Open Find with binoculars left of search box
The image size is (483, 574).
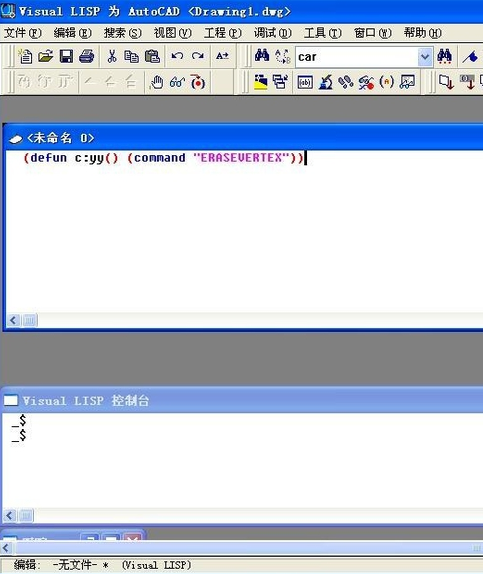tap(262, 56)
